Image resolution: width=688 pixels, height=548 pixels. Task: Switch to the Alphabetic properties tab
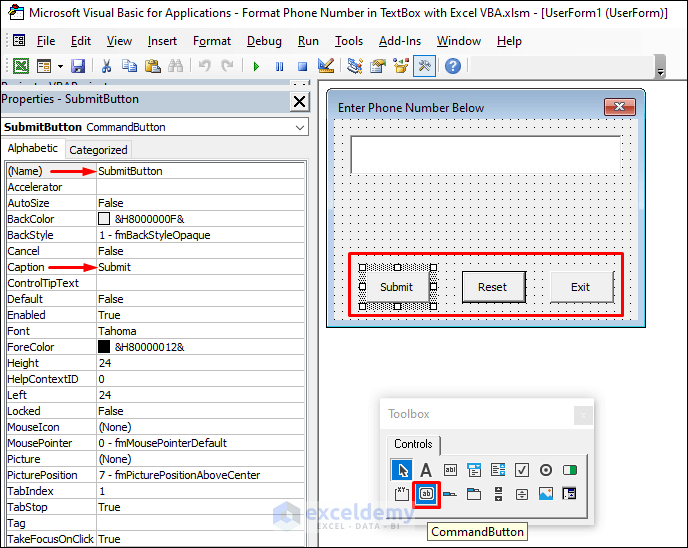click(33, 148)
